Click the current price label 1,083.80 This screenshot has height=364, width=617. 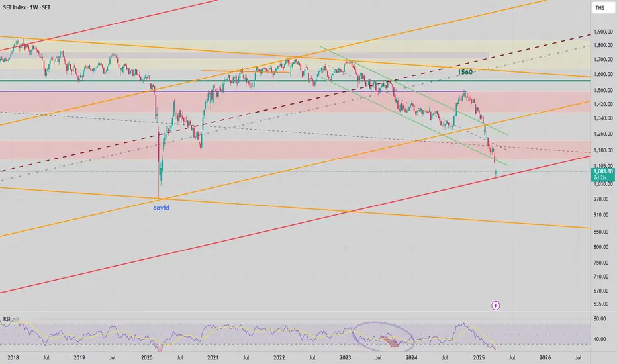[603, 171]
